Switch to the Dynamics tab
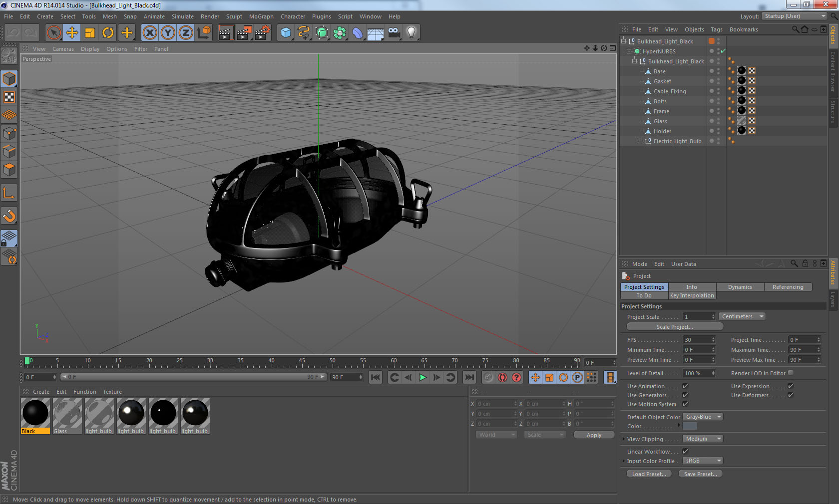The image size is (839, 504). (740, 287)
